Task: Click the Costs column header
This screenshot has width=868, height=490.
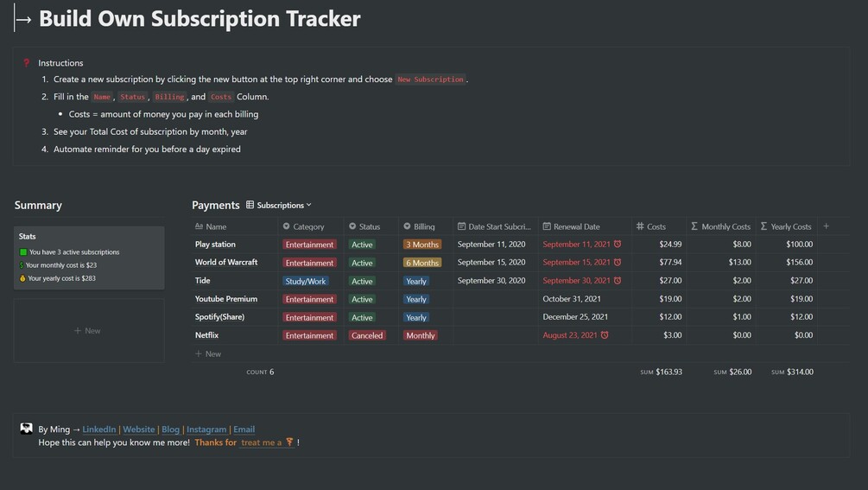Action: pyautogui.click(x=651, y=226)
